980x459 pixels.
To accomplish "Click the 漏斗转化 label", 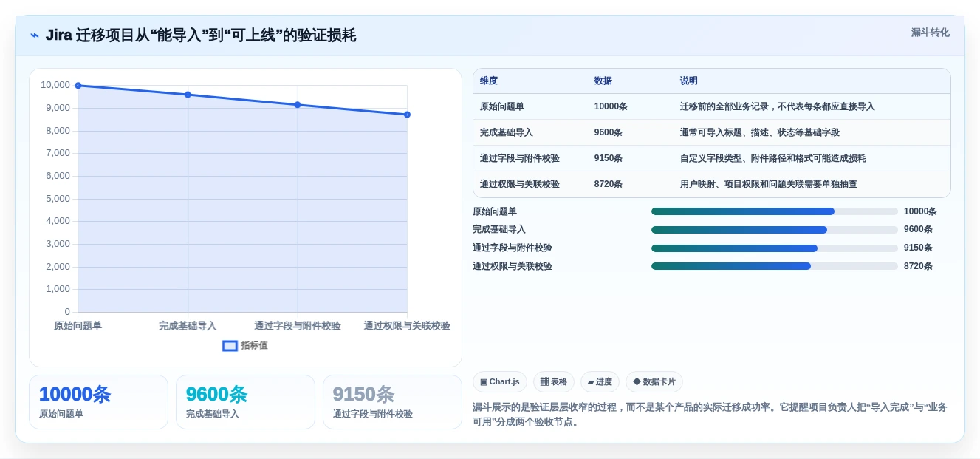I will coord(930,33).
